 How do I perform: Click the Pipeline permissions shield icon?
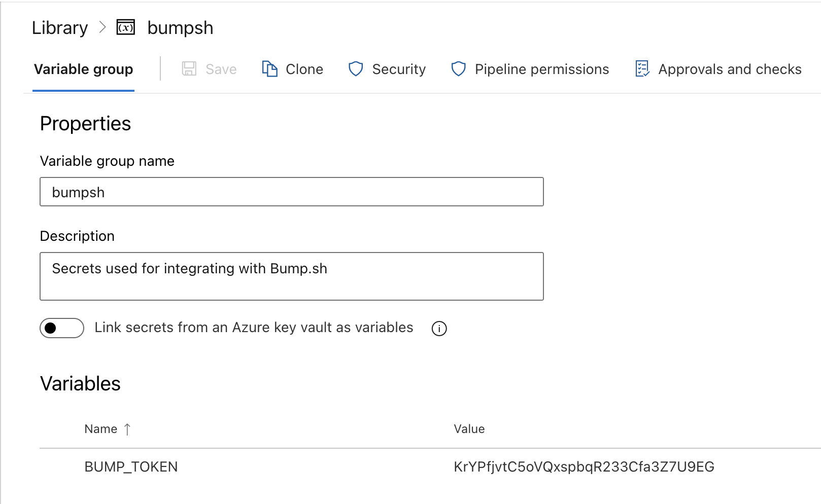coord(458,69)
